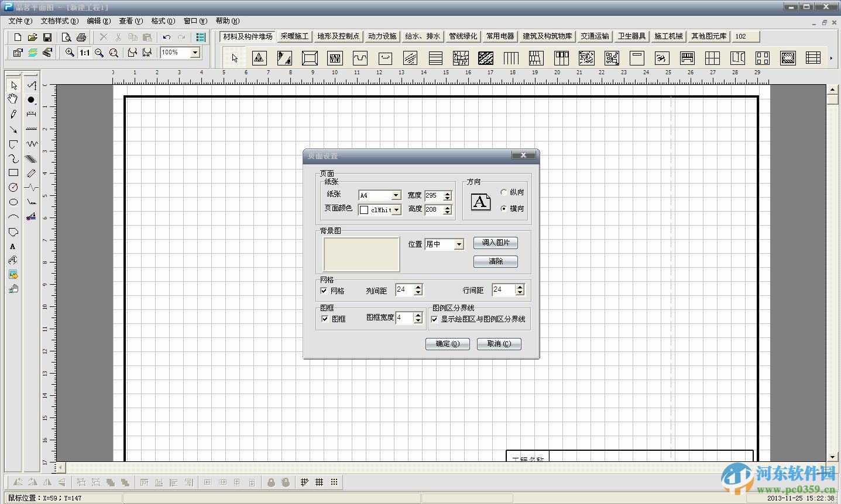The image size is (841, 504).
Task: Open the layers stack icon in toolbar
Action: (33, 53)
